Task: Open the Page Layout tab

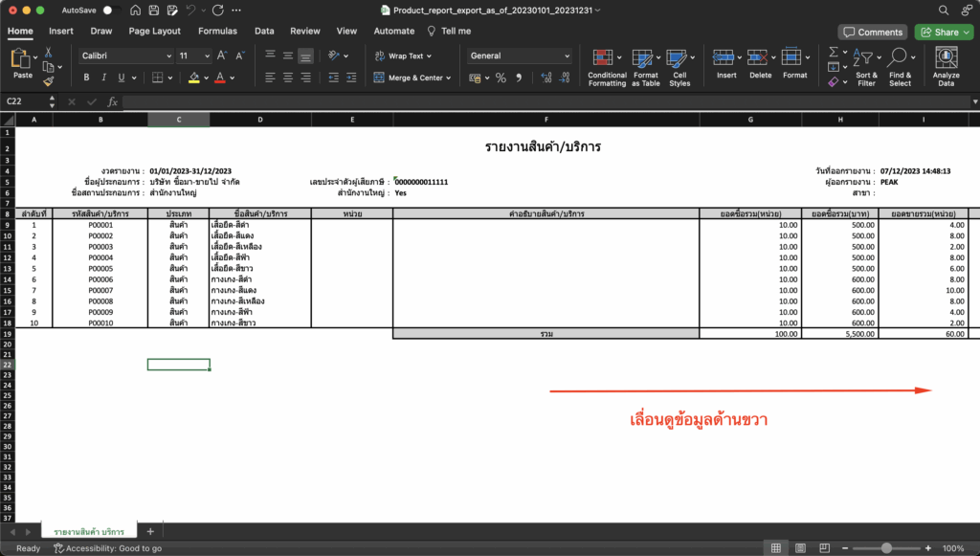Action: point(154,31)
